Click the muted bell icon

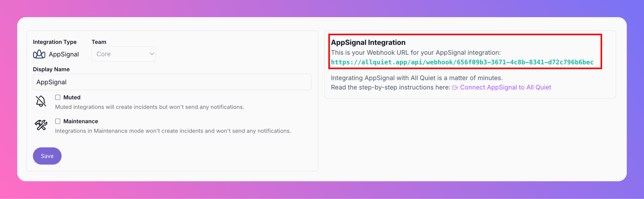click(x=41, y=101)
